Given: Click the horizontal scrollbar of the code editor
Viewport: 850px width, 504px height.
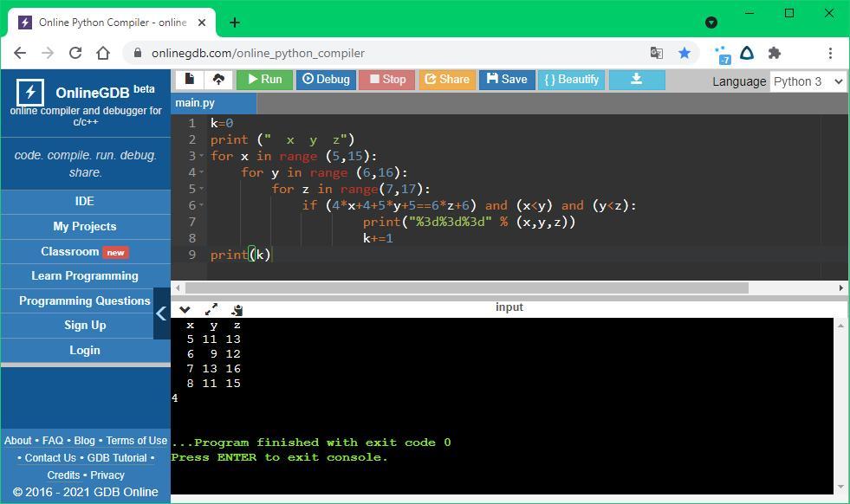Looking at the screenshot, I should point(466,288).
